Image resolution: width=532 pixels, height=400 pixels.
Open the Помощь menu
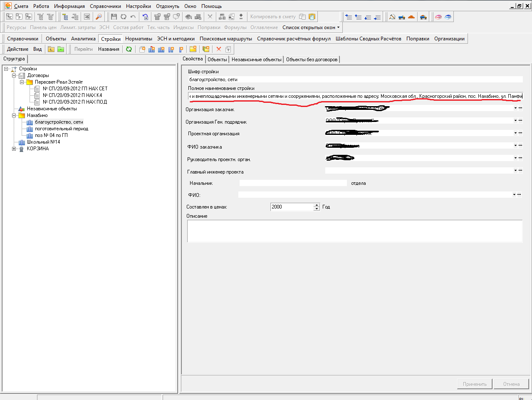(212, 6)
